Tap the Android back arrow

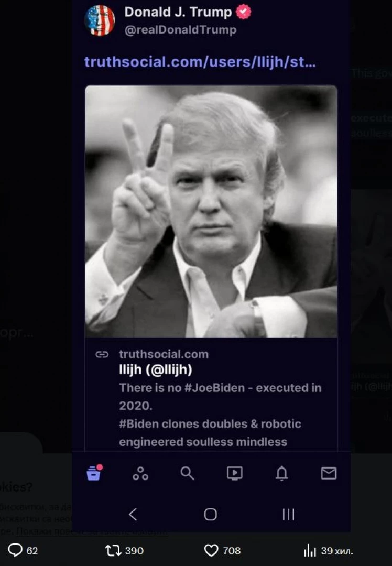(x=133, y=514)
